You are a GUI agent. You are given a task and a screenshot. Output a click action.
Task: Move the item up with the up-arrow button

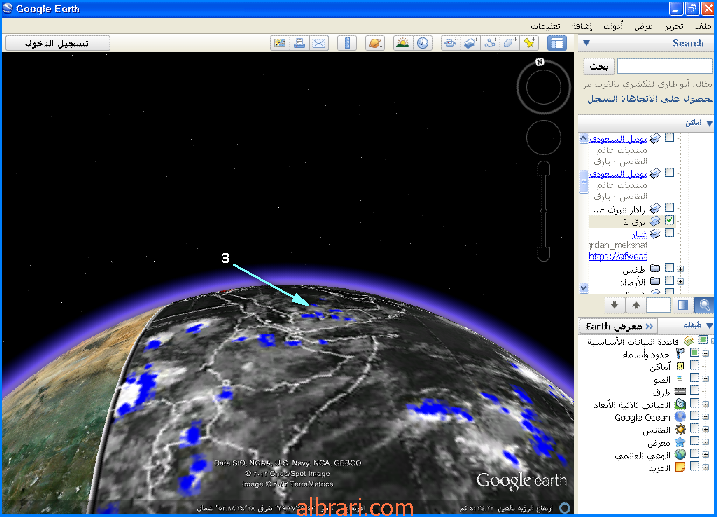[x=636, y=305]
